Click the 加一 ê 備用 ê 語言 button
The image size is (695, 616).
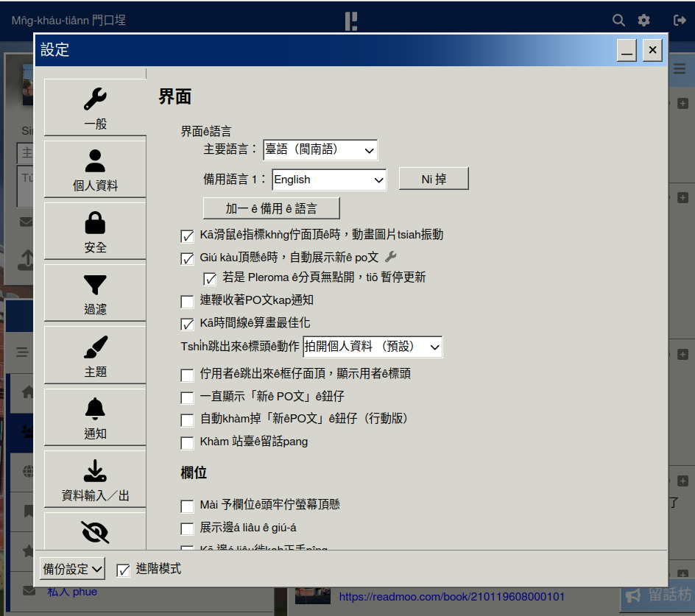pos(271,208)
